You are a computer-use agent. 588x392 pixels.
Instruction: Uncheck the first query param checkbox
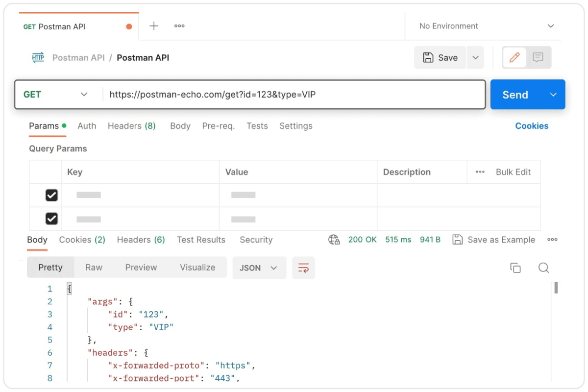pos(51,195)
